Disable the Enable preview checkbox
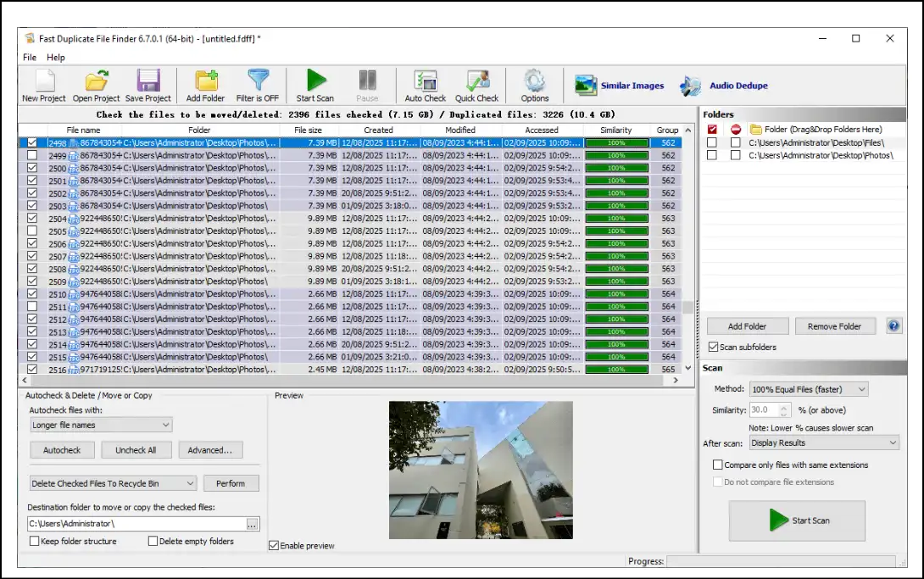The height and width of the screenshot is (579, 924). coord(273,545)
